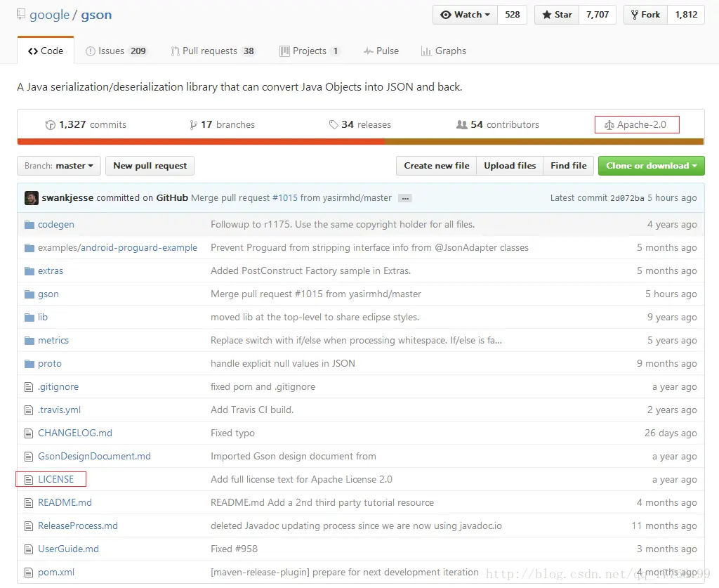719x588 pixels.
Task: Switch to the Code tab
Action: click(46, 51)
